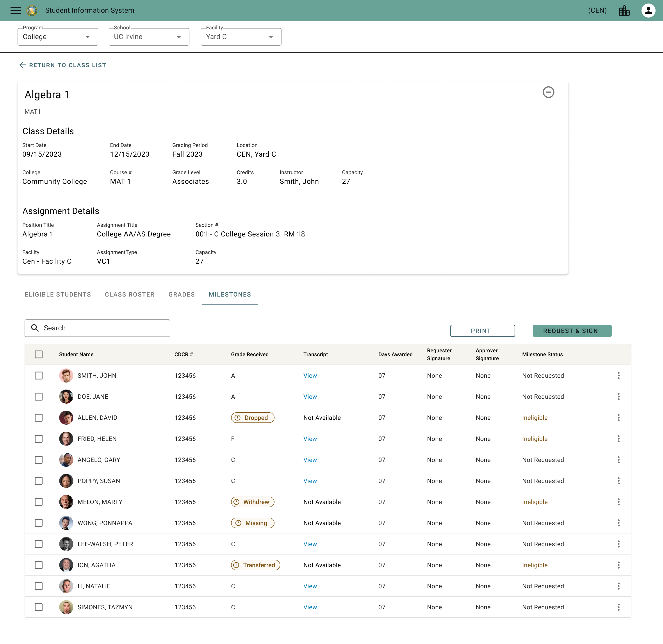The width and height of the screenshot is (663, 644).
Task: Open row options menu for SIMONES, TAZMYN
Action: (618, 607)
